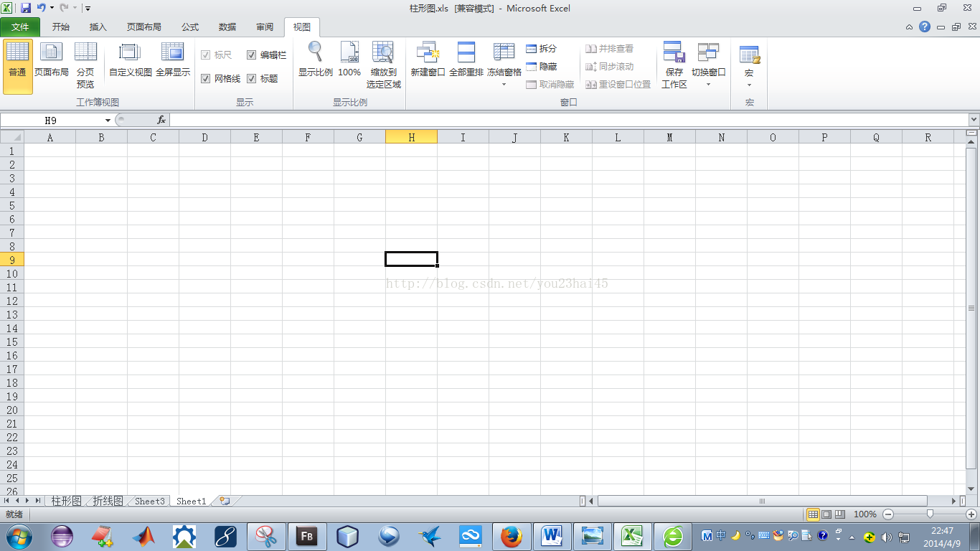This screenshot has height=551, width=980.
Task: Click the insert function fx button
Action: (161, 121)
